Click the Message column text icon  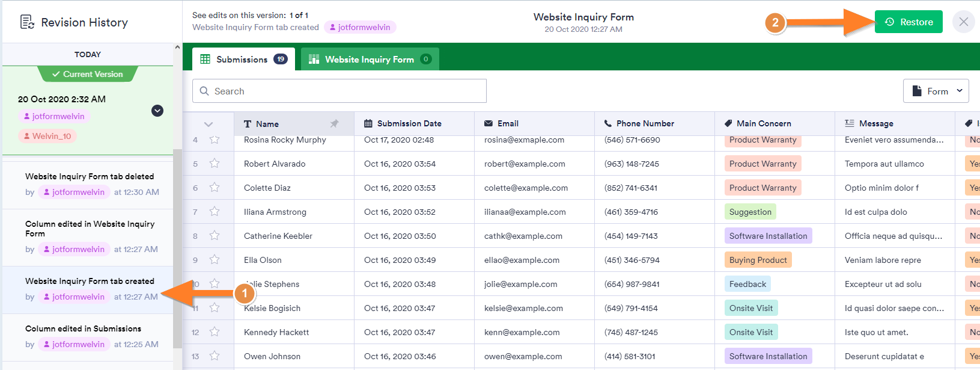[849, 123]
